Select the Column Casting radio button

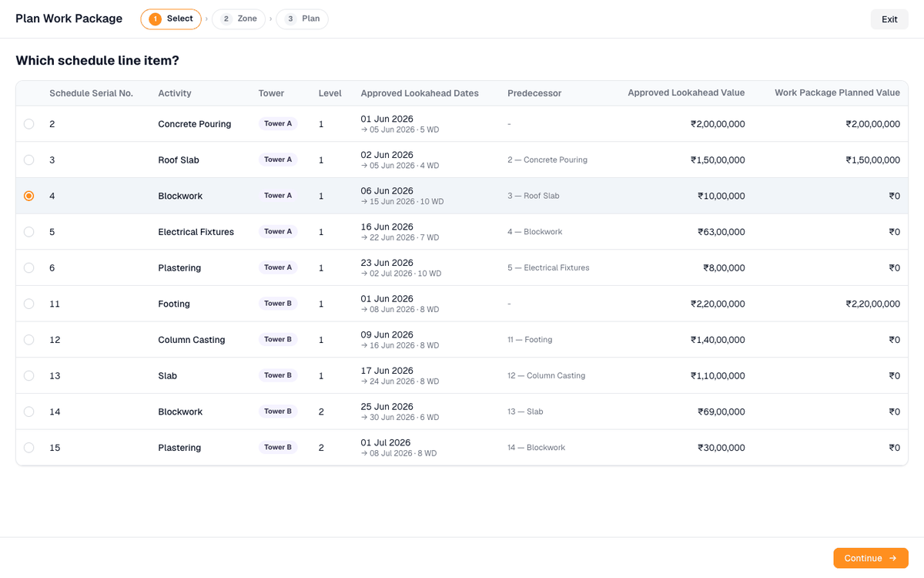28,340
